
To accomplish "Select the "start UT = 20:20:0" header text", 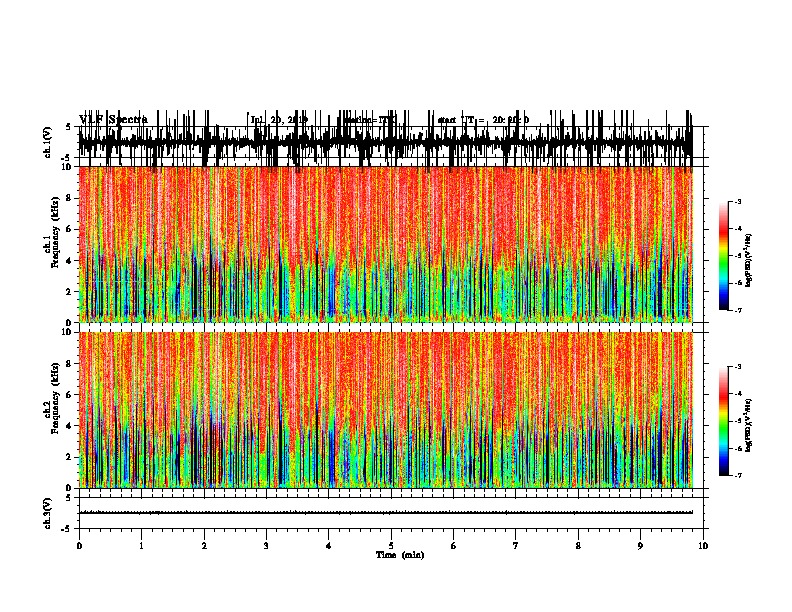I will click(483, 120).
